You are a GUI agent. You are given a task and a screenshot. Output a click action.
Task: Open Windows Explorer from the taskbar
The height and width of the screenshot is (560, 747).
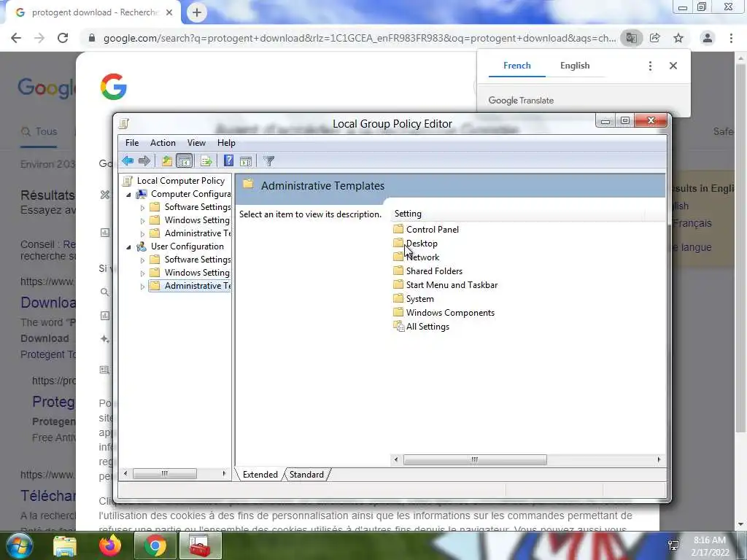[x=65, y=545]
